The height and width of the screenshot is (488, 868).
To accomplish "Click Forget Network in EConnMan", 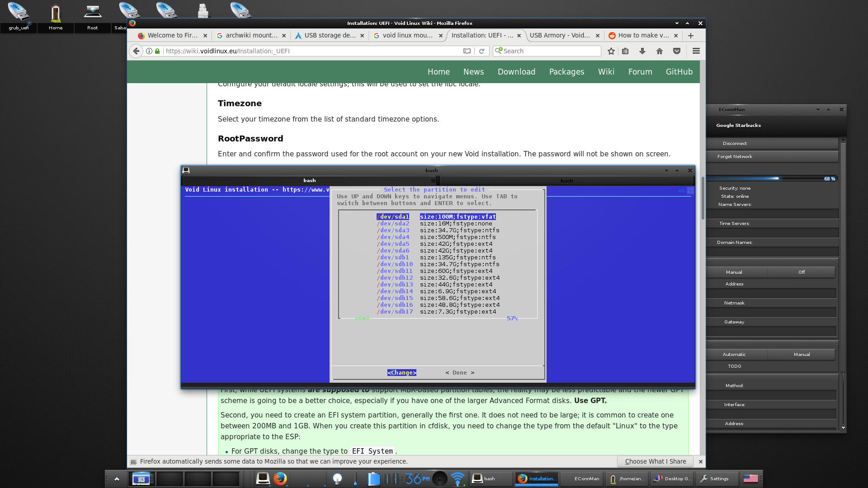I will 773,157.
